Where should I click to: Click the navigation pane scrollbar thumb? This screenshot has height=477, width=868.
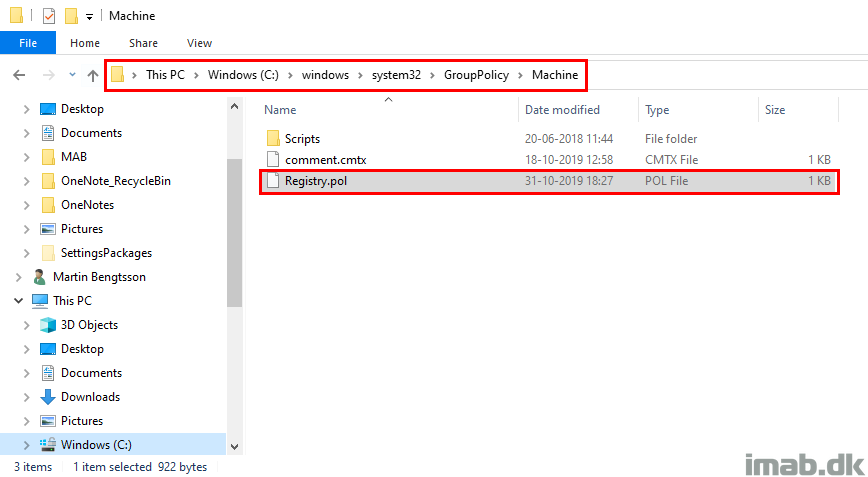tap(235, 232)
